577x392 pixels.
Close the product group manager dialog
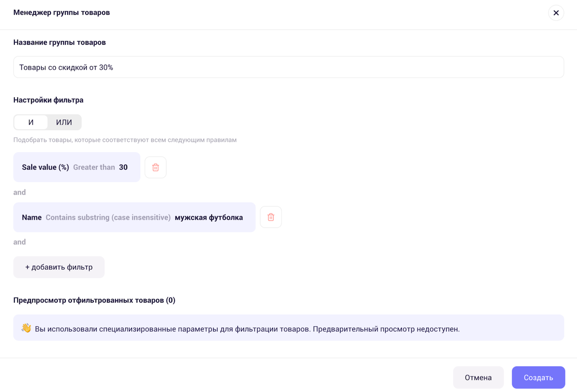click(x=556, y=13)
